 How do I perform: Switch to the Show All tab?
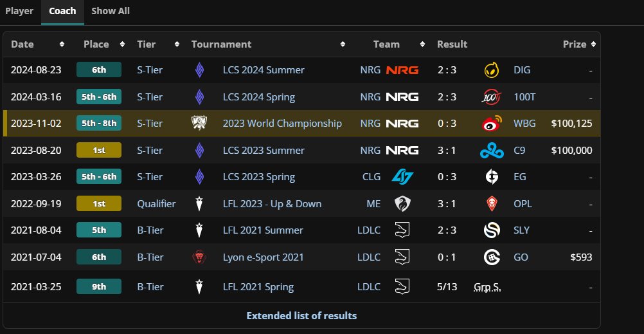[x=111, y=11]
